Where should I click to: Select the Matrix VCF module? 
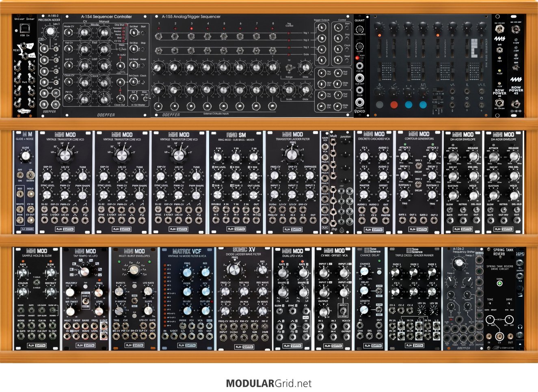tap(187, 298)
